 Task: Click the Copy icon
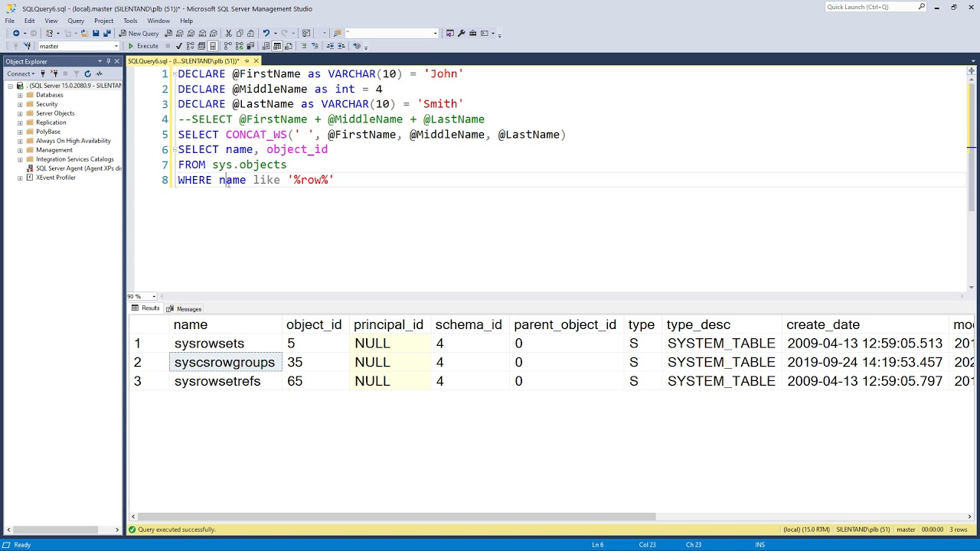240,34
